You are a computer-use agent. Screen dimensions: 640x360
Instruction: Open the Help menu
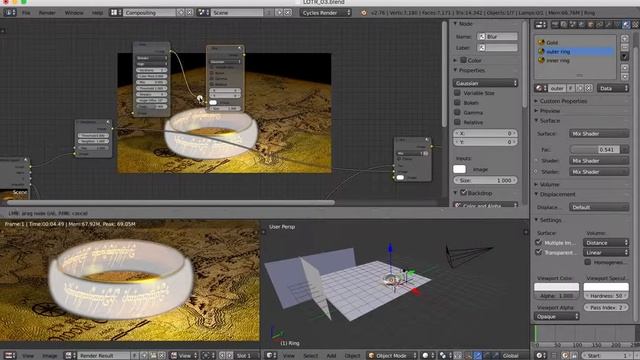coord(97,13)
